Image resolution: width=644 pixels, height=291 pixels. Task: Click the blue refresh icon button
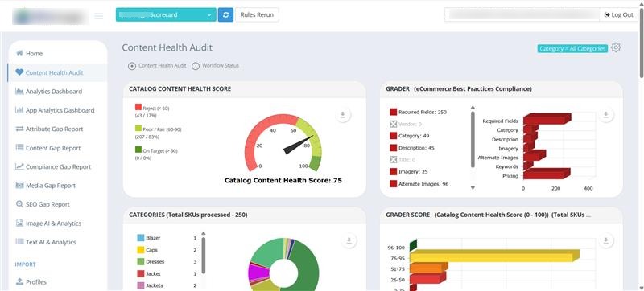[x=225, y=14]
